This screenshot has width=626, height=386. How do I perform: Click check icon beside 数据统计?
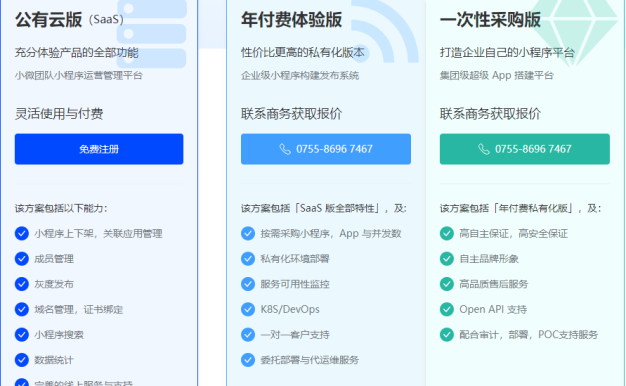(x=22, y=360)
